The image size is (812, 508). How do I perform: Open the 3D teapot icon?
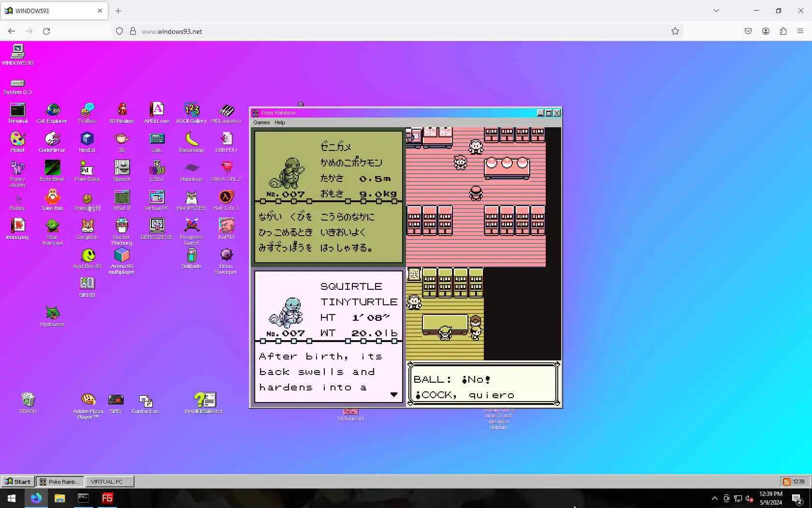pos(122,142)
